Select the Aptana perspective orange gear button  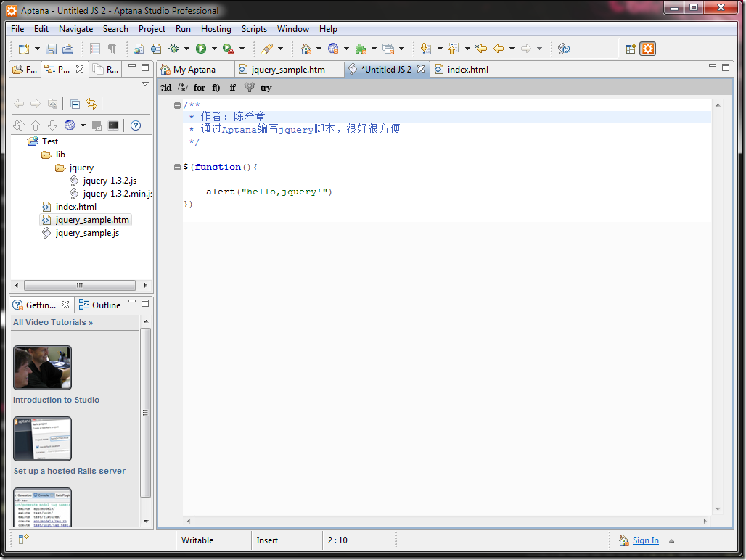648,49
